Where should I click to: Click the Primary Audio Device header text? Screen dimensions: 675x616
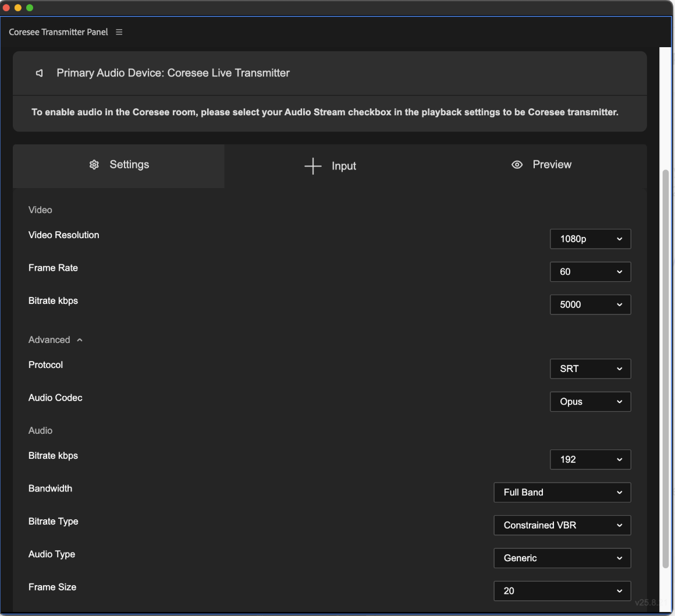pos(173,73)
